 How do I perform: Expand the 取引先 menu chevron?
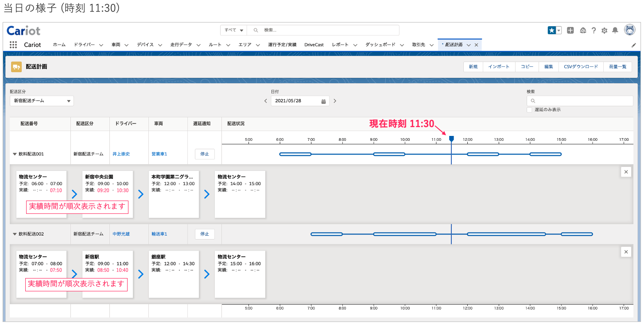tap(431, 45)
